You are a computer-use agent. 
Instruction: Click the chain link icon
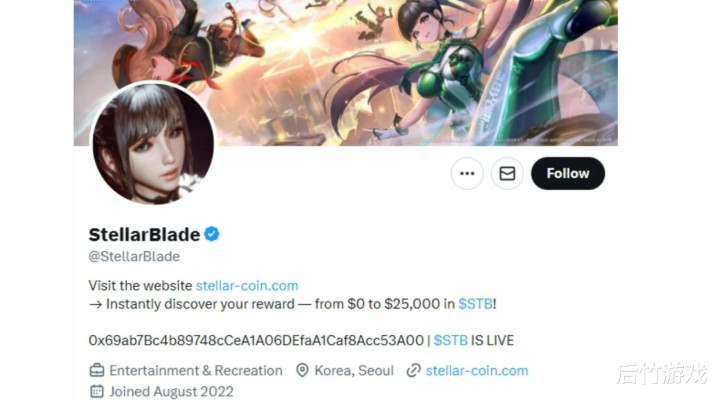(414, 370)
